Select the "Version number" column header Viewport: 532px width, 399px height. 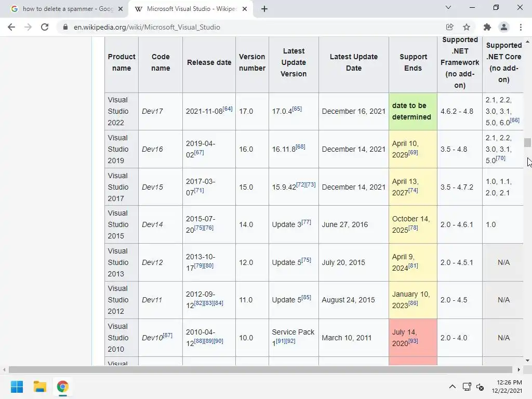(252, 62)
